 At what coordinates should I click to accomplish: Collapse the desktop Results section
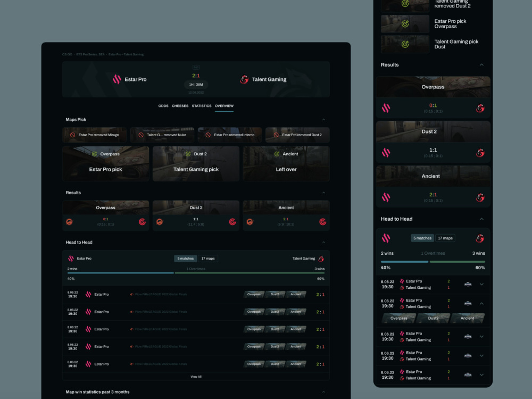(323, 193)
